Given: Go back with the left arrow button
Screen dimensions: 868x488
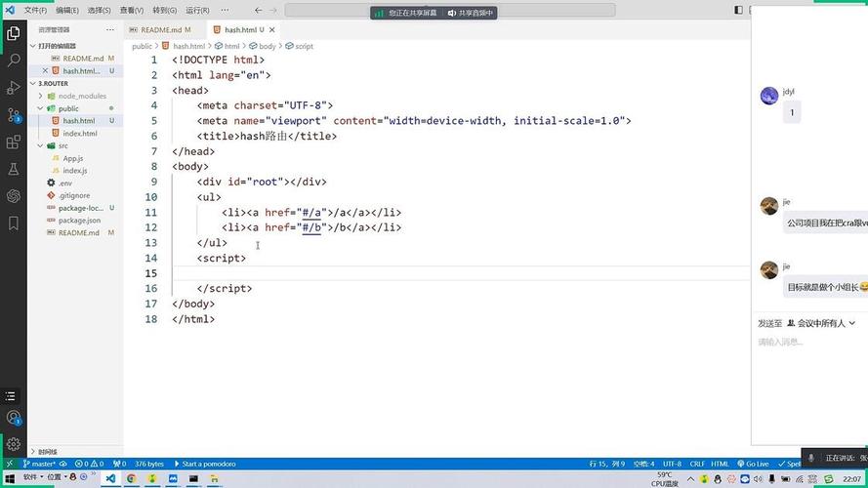Looking at the screenshot, I should click(x=259, y=11).
